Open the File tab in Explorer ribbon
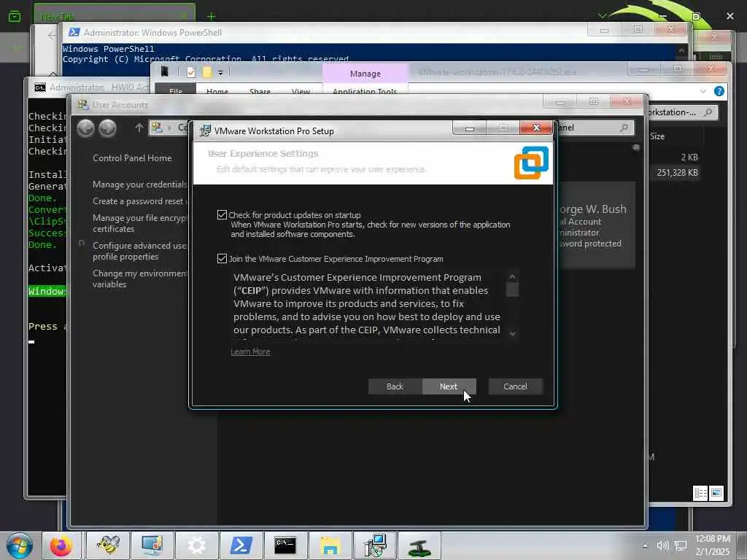This screenshot has width=747, height=560. pyautogui.click(x=176, y=90)
